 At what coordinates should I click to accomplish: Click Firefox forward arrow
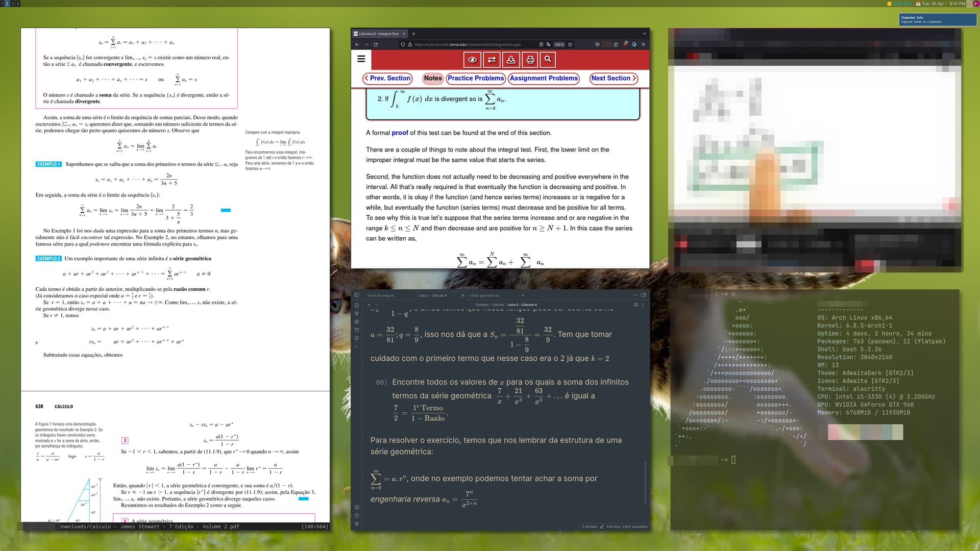[x=366, y=44]
